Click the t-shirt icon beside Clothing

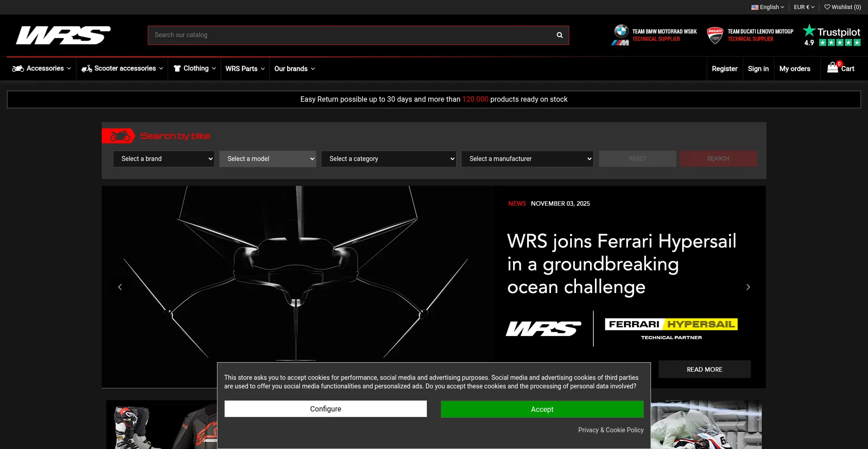[x=177, y=68]
